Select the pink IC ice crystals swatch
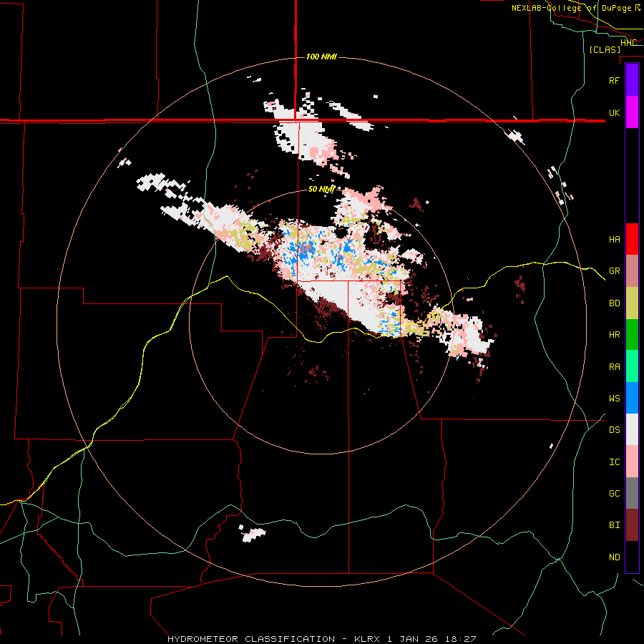644x644 pixels. [632, 462]
